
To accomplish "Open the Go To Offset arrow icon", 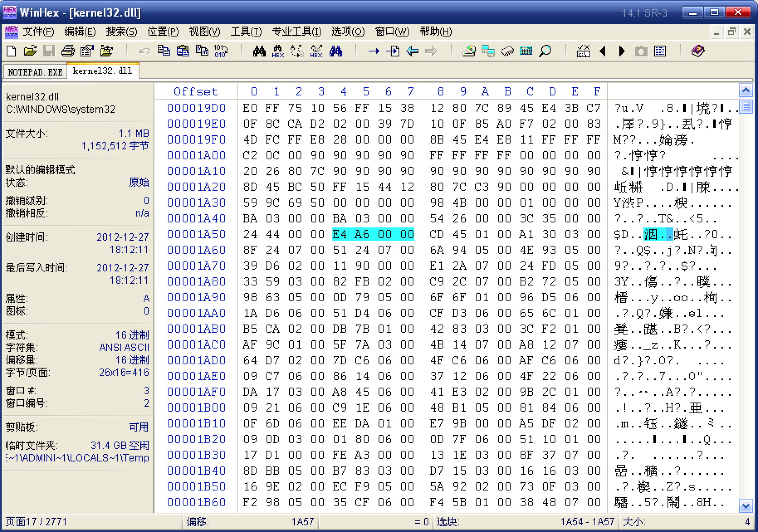I will [374, 51].
